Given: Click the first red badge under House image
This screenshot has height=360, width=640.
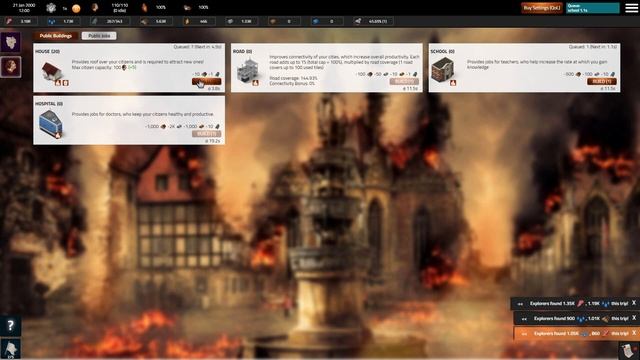Looking at the screenshot, I should [x=58, y=83].
